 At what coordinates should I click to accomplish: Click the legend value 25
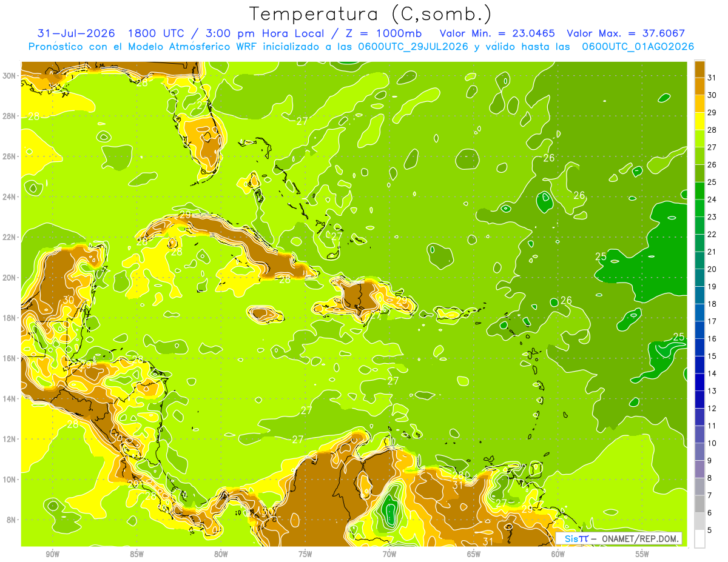click(x=712, y=182)
